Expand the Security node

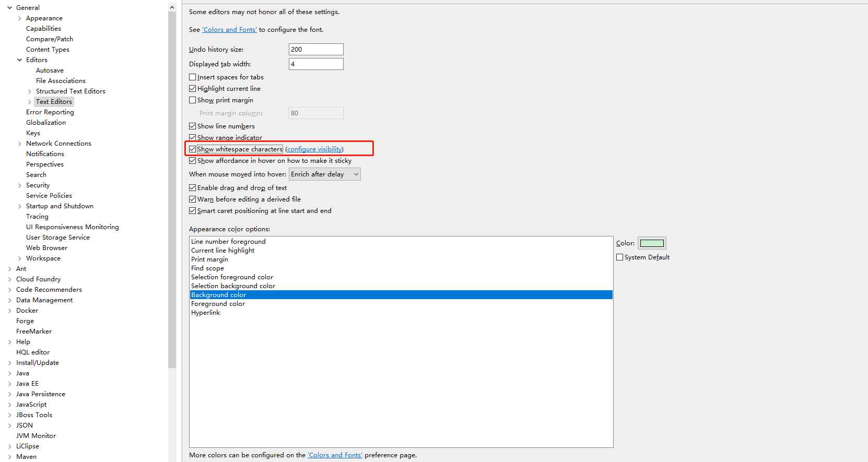point(20,185)
